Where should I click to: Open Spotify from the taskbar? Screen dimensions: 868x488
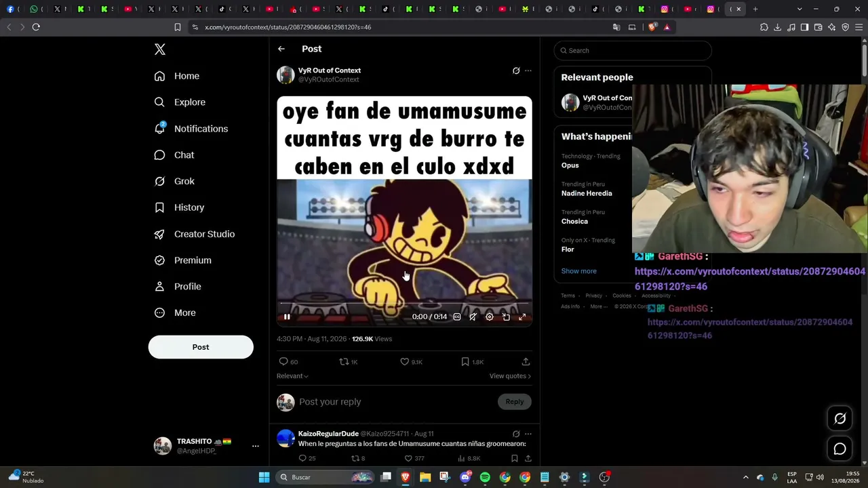[485, 477]
